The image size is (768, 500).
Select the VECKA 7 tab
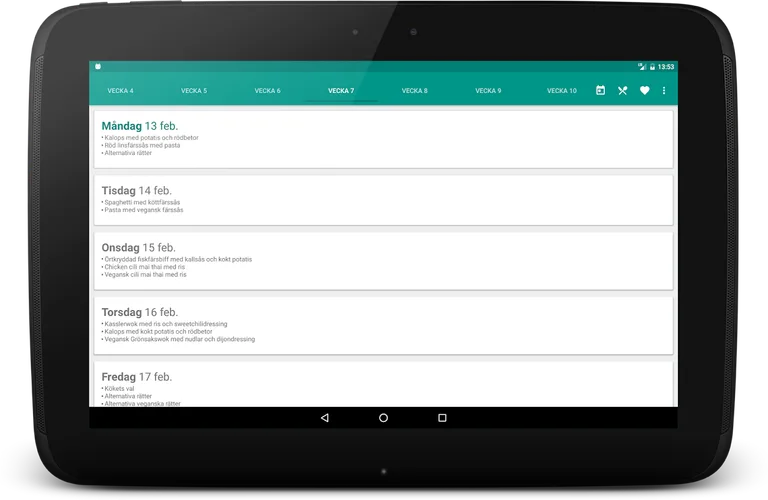point(341,91)
